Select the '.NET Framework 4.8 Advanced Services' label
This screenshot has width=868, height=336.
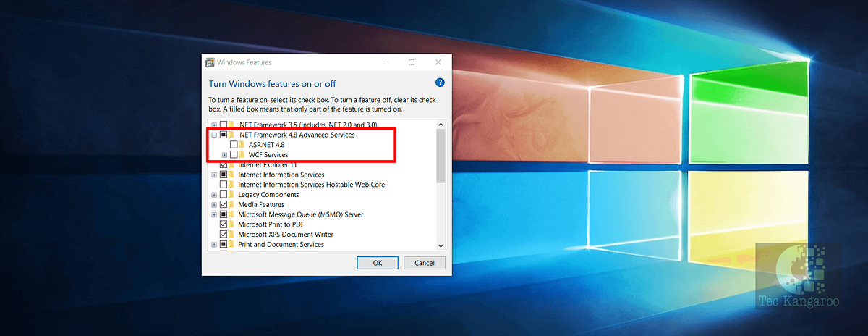[x=297, y=135]
